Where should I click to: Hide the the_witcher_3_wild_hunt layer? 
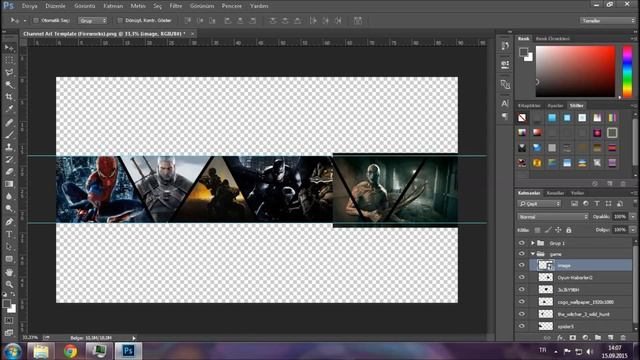pos(522,314)
